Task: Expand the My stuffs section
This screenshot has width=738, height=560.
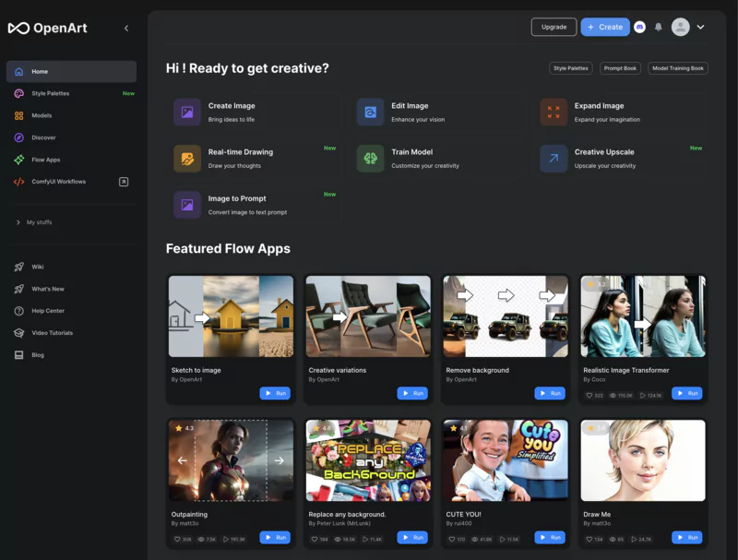Action: tap(34, 222)
